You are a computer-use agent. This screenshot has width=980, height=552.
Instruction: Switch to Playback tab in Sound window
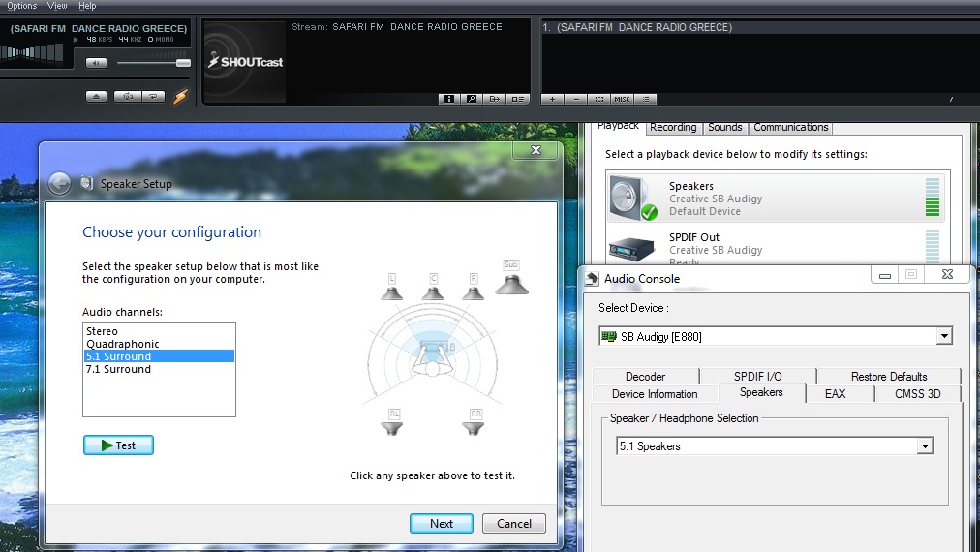pyautogui.click(x=618, y=127)
